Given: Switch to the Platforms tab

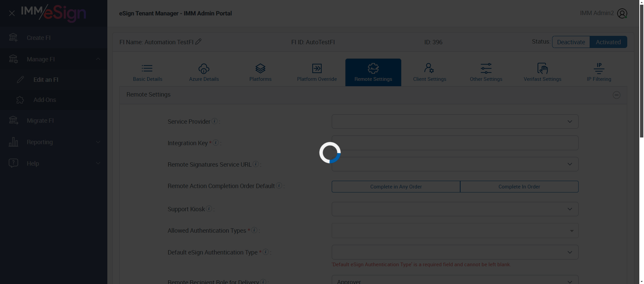Looking at the screenshot, I should pyautogui.click(x=260, y=72).
